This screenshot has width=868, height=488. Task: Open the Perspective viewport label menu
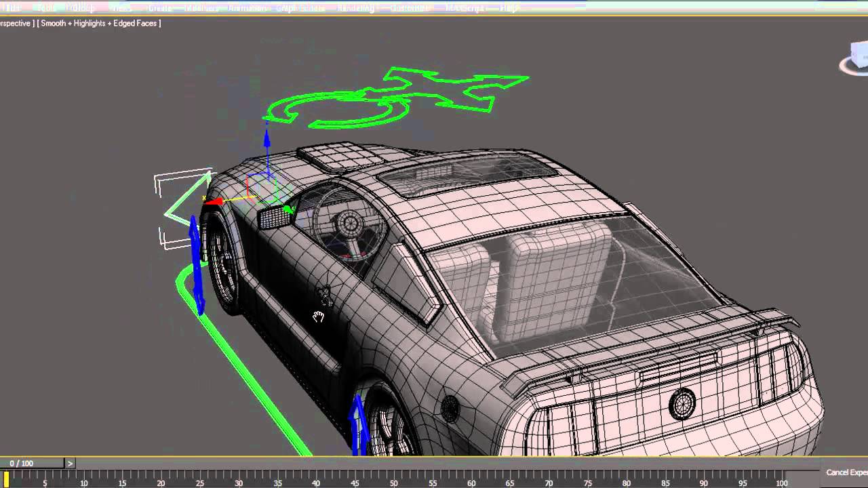15,23
